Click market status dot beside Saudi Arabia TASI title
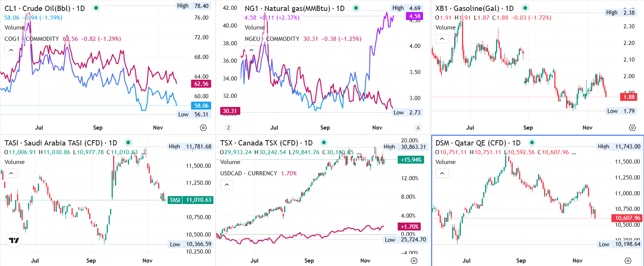644x266 pixels. 128,142
